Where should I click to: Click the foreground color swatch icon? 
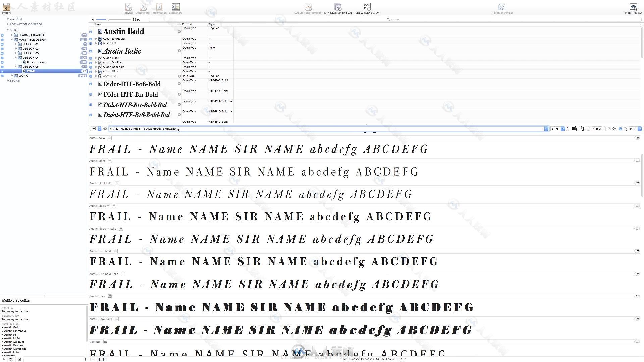pos(574,129)
